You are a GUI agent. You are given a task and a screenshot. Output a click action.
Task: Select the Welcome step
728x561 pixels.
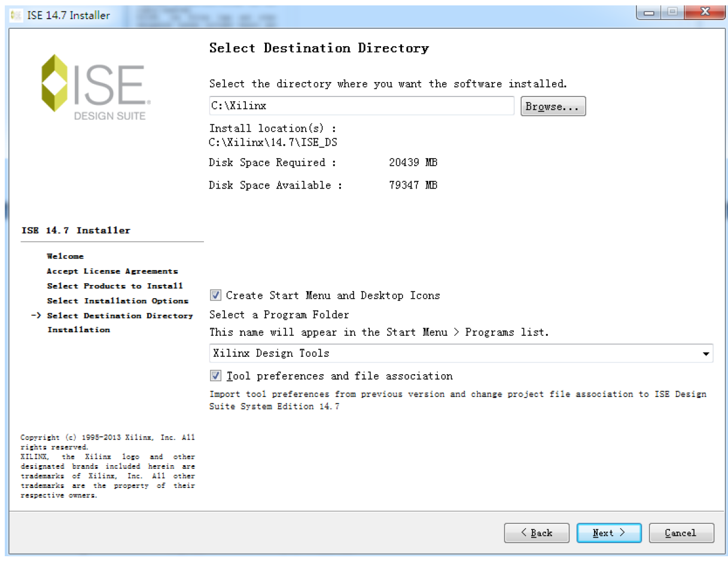[x=65, y=256]
